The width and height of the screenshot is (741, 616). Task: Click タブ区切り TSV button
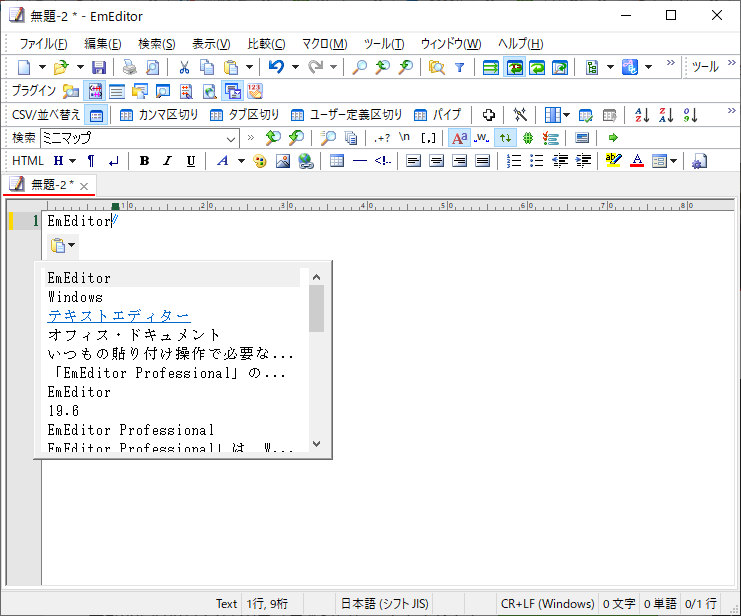pos(244,115)
